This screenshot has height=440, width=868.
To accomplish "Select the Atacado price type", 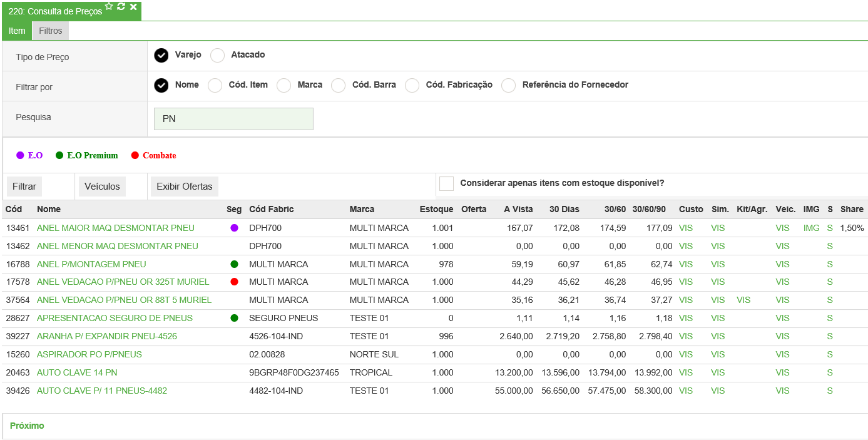I will pyautogui.click(x=217, y=55).
